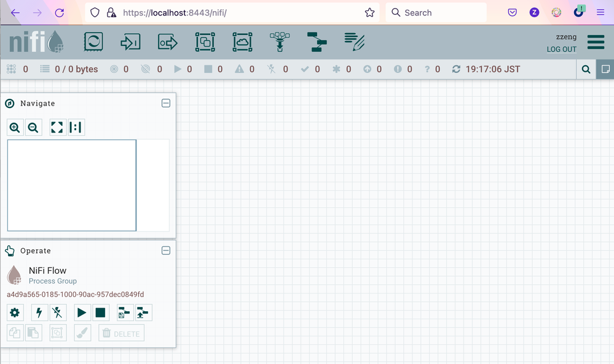Select the Funnel component icon

280,42
